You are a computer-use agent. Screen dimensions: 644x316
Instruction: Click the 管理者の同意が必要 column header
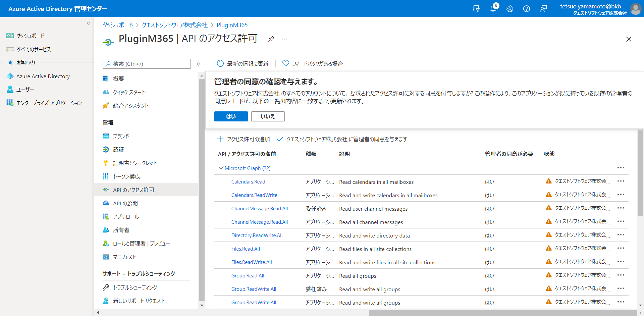(x=509, y=154)
